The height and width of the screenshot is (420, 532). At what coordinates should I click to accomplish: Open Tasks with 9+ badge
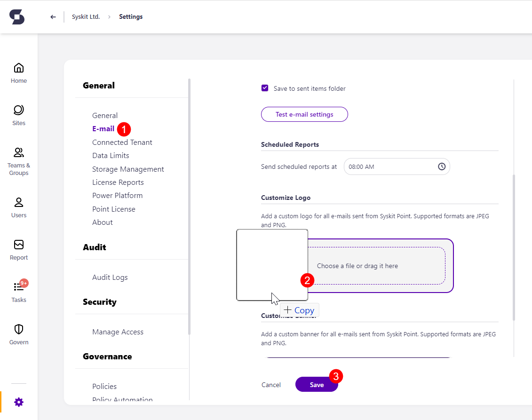coord(19,292)
